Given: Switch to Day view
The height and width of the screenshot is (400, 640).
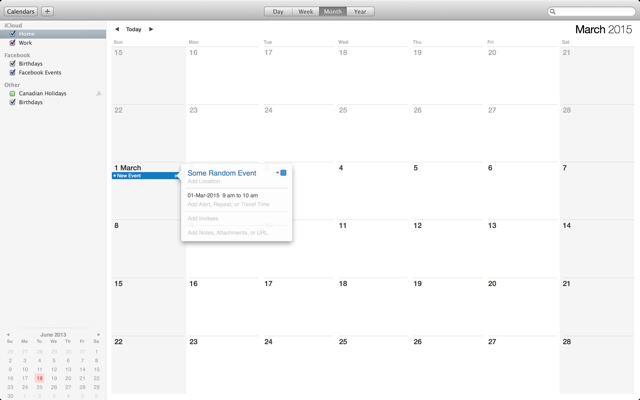Looking at the screenshot, I should point(278,11).
